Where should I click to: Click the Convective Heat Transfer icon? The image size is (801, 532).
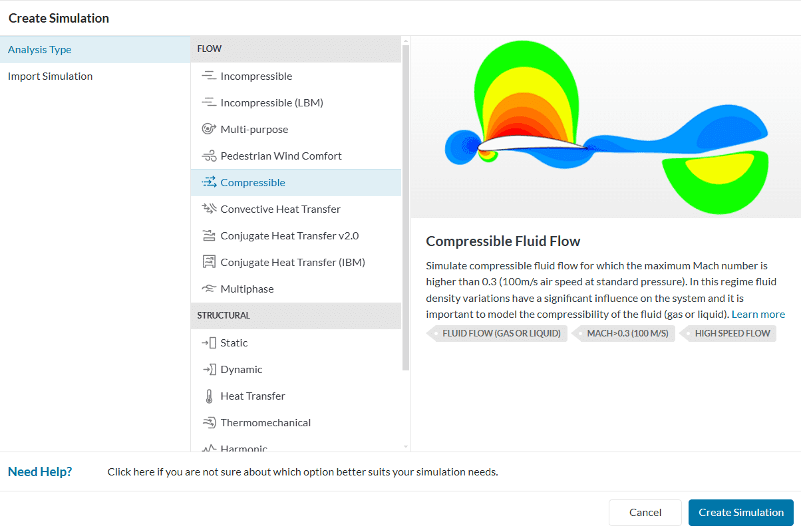209,209
